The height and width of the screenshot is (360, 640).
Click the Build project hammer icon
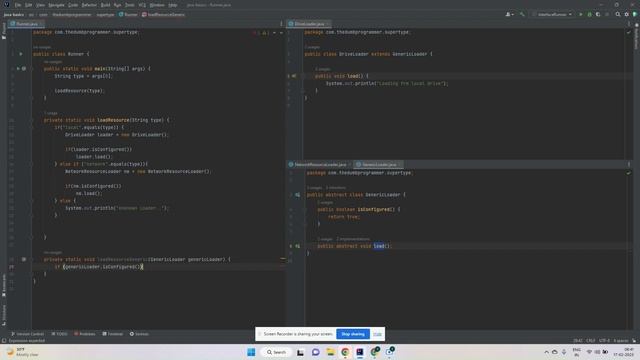coord(522,14)
